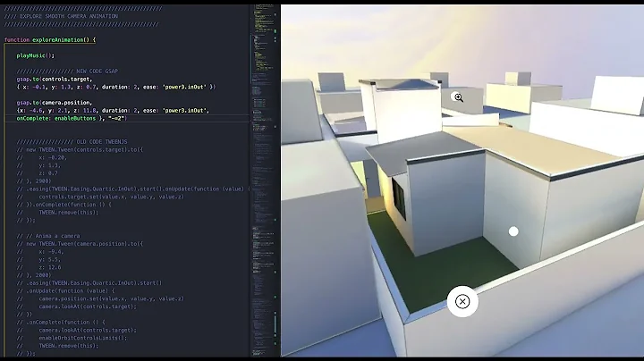Click the 'enableOrbitControlsLimits();' commented line
The image size is (644, 361).
72,338
